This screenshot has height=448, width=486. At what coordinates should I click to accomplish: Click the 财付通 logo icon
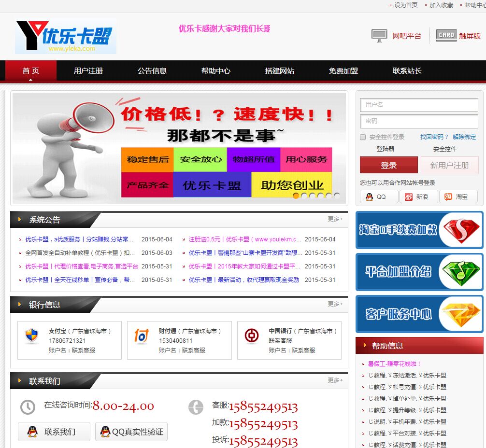tap(142, 336)
